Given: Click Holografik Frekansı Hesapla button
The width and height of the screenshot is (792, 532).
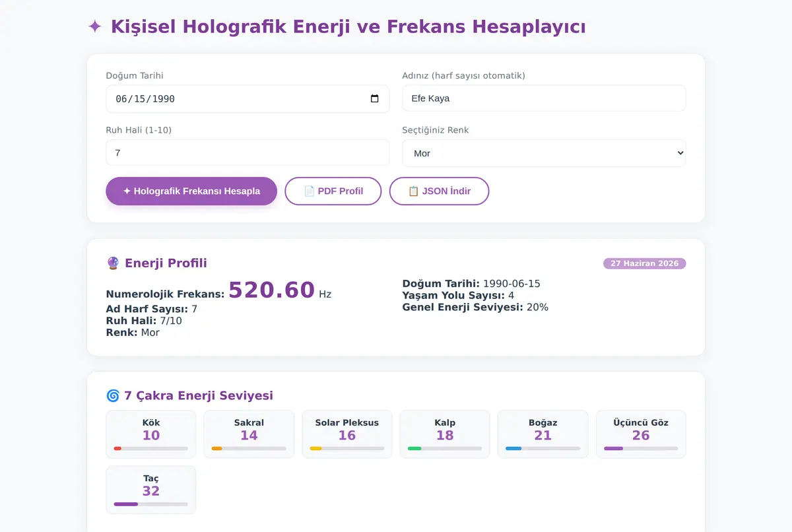Looking at the screenshot, I should [191, 191].
